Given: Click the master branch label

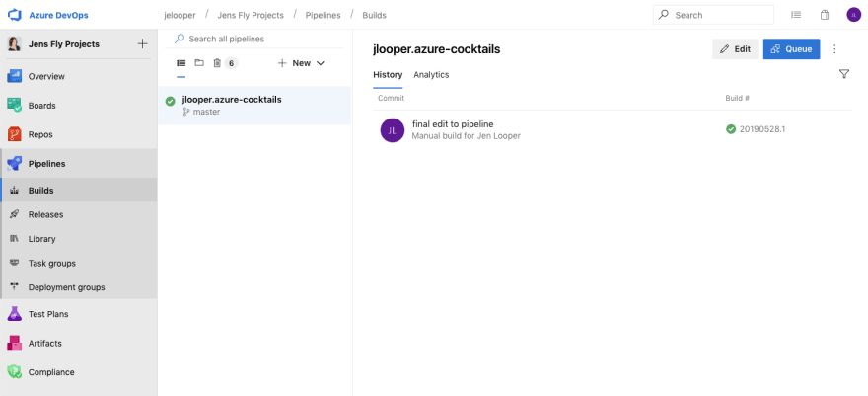Looking at the screenshot, I should [x=206, y=112].
